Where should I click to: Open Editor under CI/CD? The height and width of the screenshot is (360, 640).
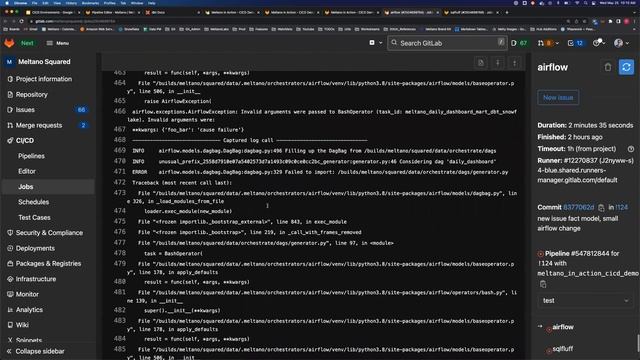pyautogui.click(x=27, y=171)
